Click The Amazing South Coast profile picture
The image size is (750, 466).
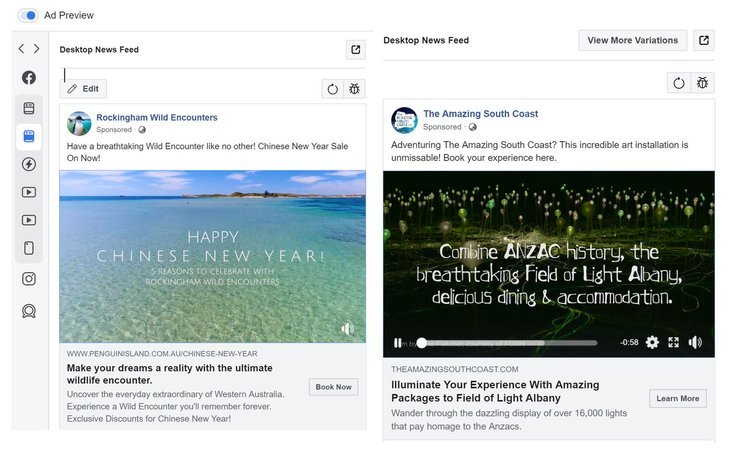click(404, 120)
